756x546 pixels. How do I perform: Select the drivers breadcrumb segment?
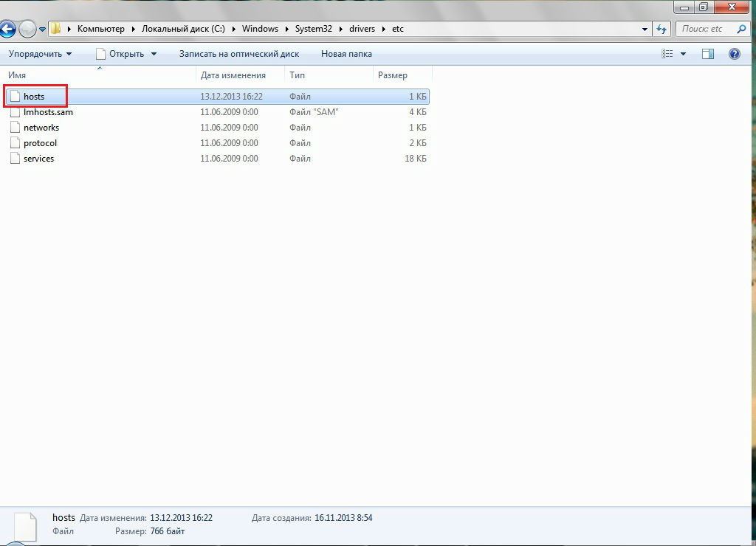point(362,29)
